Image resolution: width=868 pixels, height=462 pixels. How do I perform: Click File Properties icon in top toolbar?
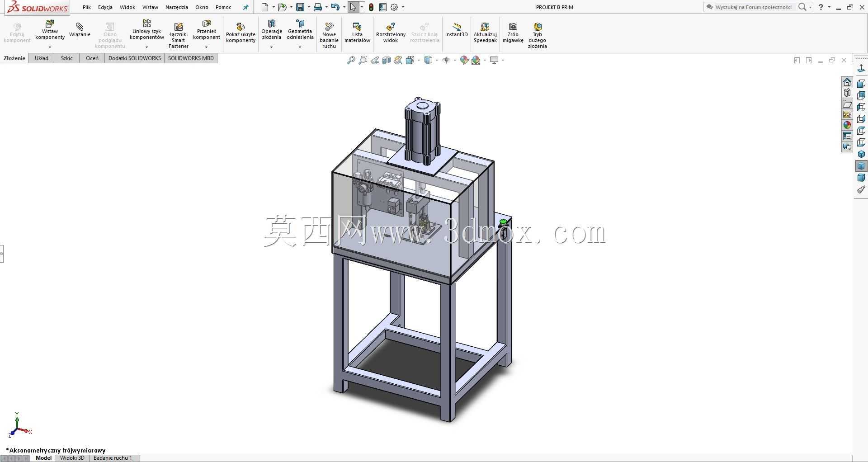383,7
